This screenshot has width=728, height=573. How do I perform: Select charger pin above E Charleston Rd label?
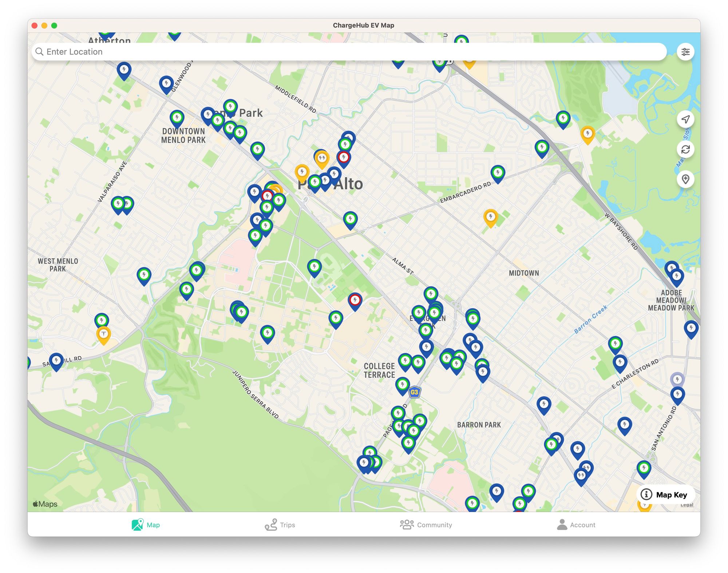(x=620, y=364)
